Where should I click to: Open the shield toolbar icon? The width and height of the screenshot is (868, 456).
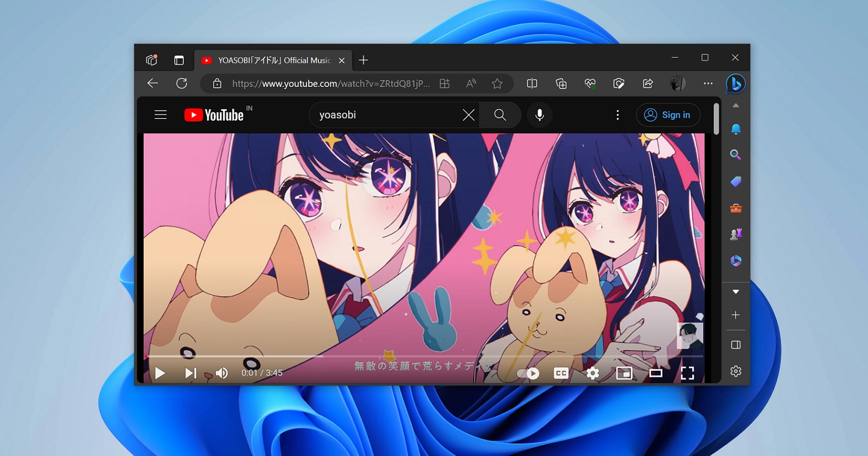(x=618, y=84)
